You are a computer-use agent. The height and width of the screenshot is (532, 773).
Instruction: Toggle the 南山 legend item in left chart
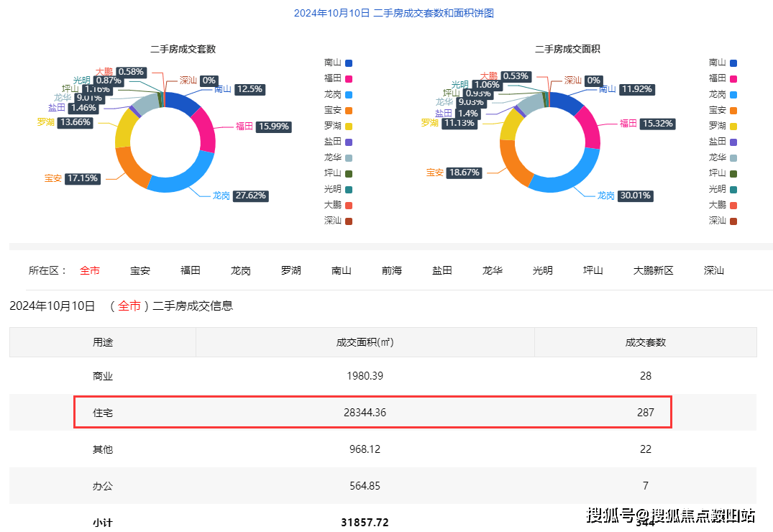coord(338,63)
